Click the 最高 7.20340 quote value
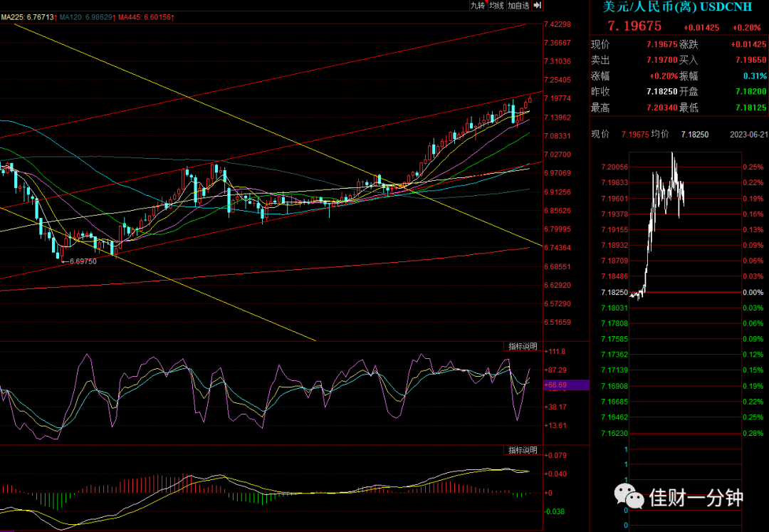This screenshot has height=532, width=769. pos(662,108)
